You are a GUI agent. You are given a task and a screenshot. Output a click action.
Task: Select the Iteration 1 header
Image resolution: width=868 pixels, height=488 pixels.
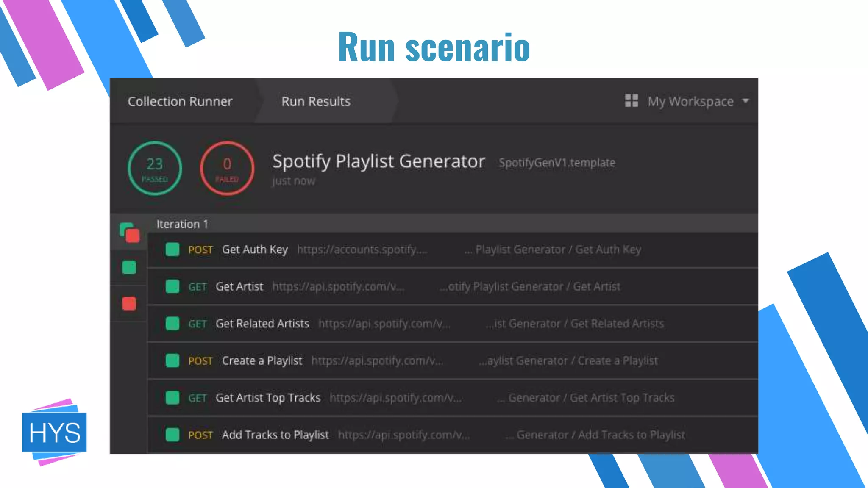pyautogui.click(x=182, y=224)
